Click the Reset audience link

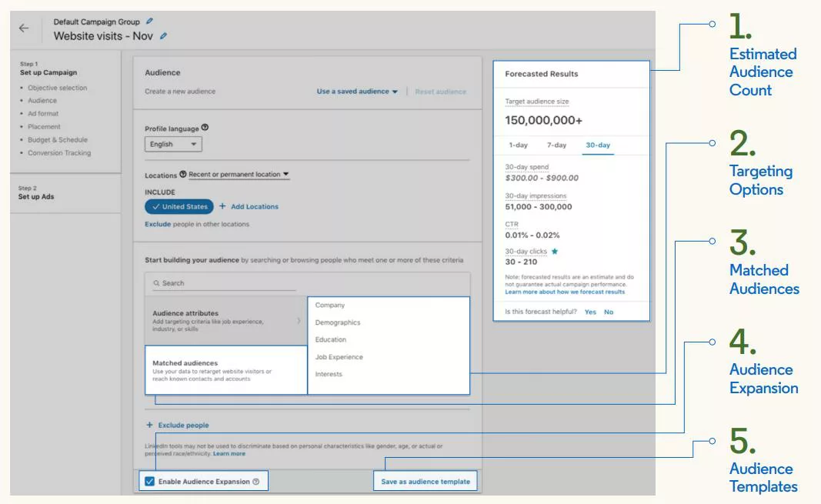tap(440, 92)
